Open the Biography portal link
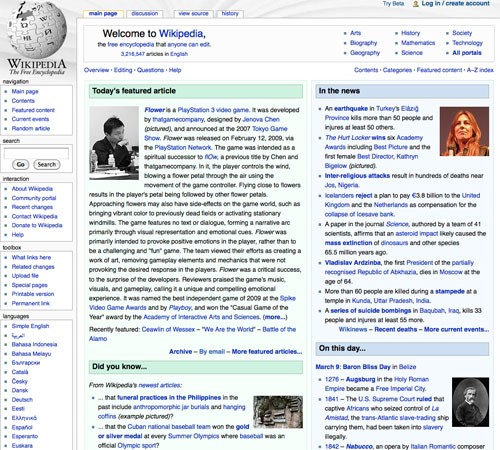Viewport: 500px width, 450px height. pyautogui.click(x=363, y=43)
